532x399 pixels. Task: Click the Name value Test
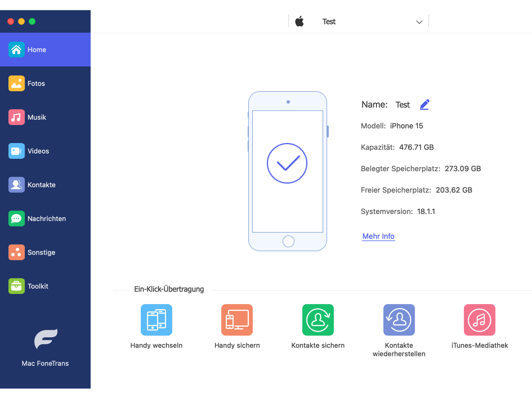coord(403,105)
